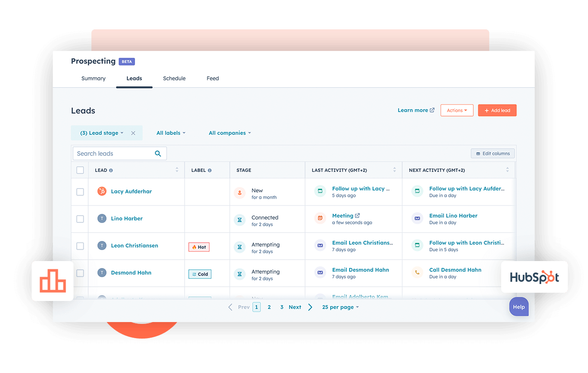Click the external link icon next to Meeting
The width and height of the screenshot is (588, 373).
[358, 216]
